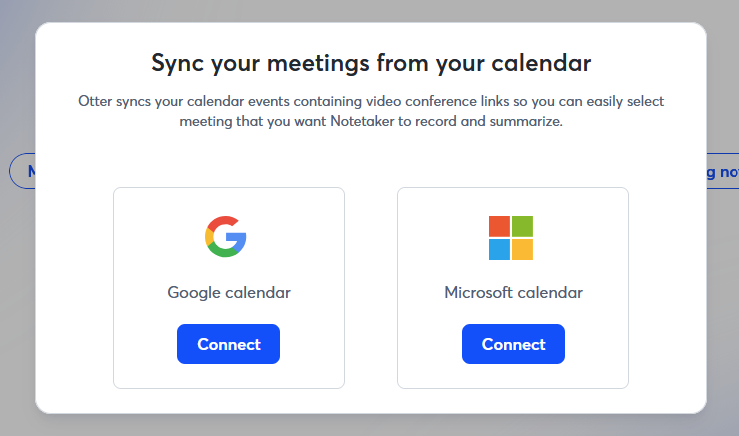Dismiss dialog by clicking dimmed backdrop above it
The height and width of the screenshot is (436, 739).
(370, 10)
